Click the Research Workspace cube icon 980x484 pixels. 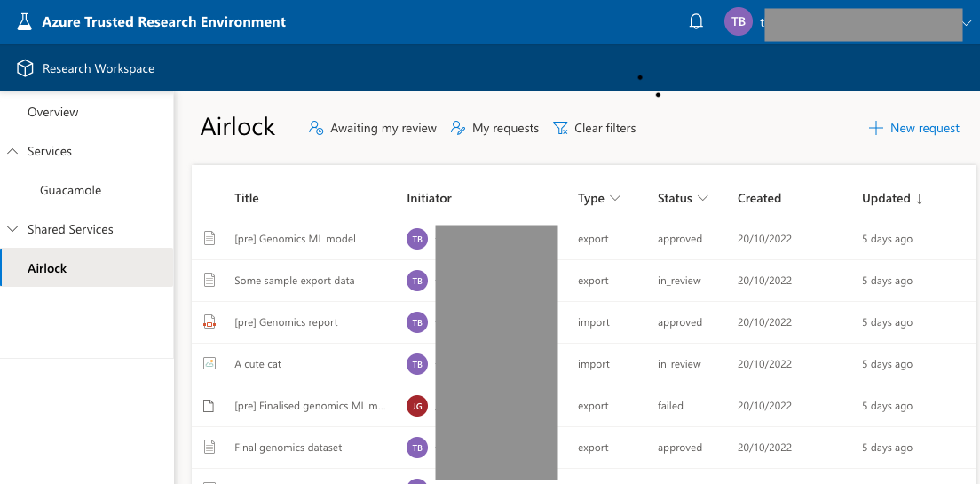coord(26,68)
